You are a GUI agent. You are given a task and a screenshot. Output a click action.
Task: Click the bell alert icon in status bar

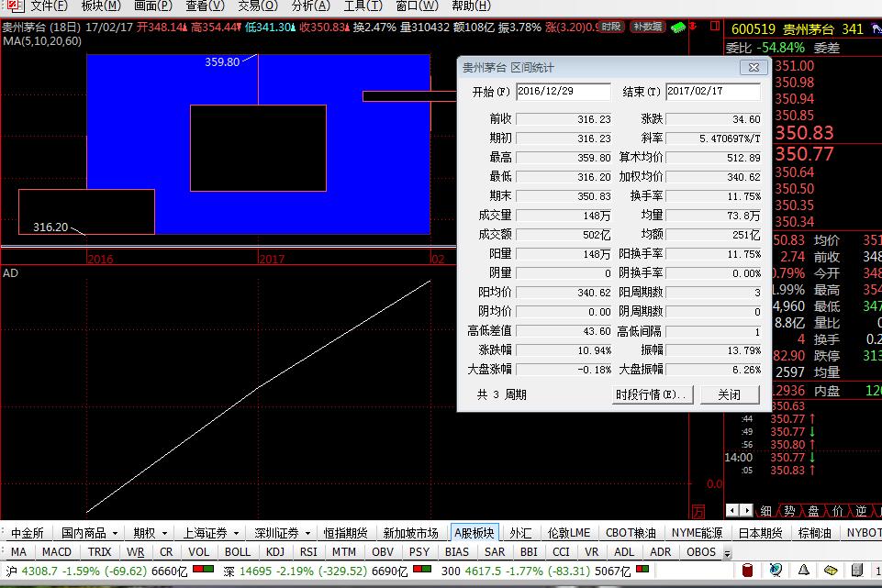coord(804,571)
